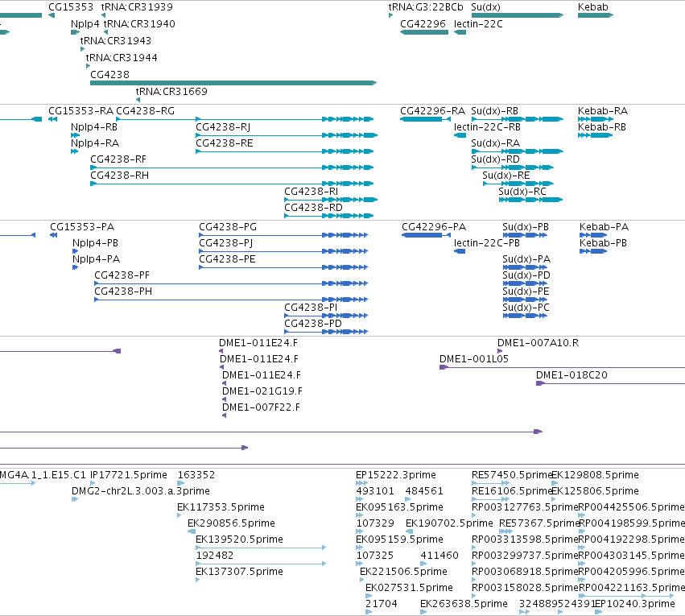Select the tRNA:CR31943 label
685x616 pixels.
(x=116, y=41)
